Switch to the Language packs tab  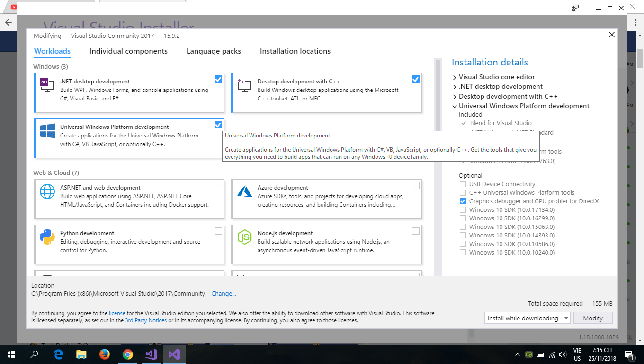214,51
